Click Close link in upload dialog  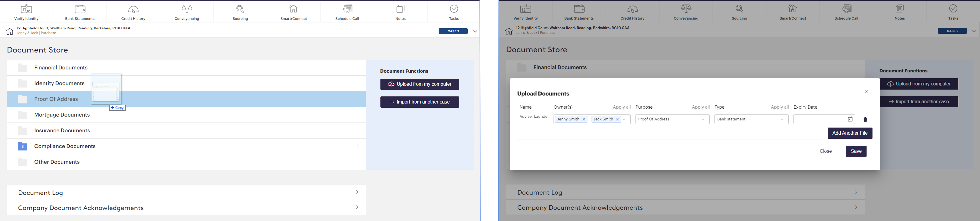tap(826, 151)
